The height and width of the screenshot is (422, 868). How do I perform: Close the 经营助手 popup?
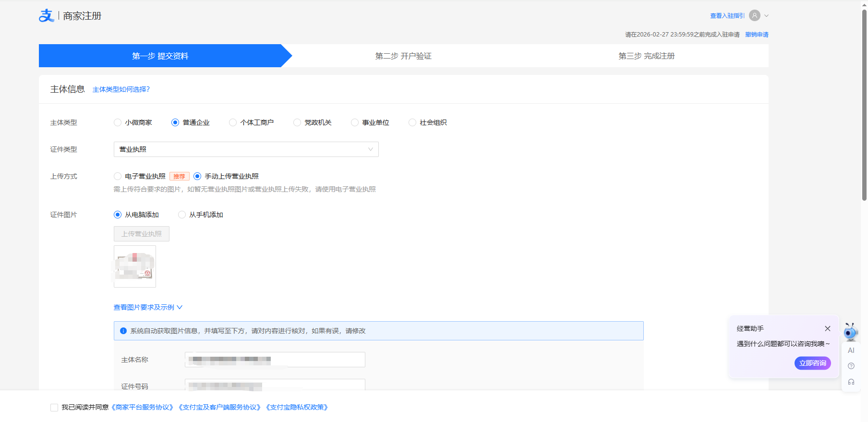827,329
